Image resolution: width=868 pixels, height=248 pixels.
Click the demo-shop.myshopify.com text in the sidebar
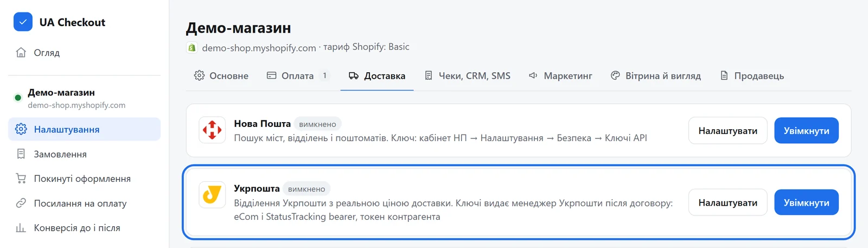76,105
